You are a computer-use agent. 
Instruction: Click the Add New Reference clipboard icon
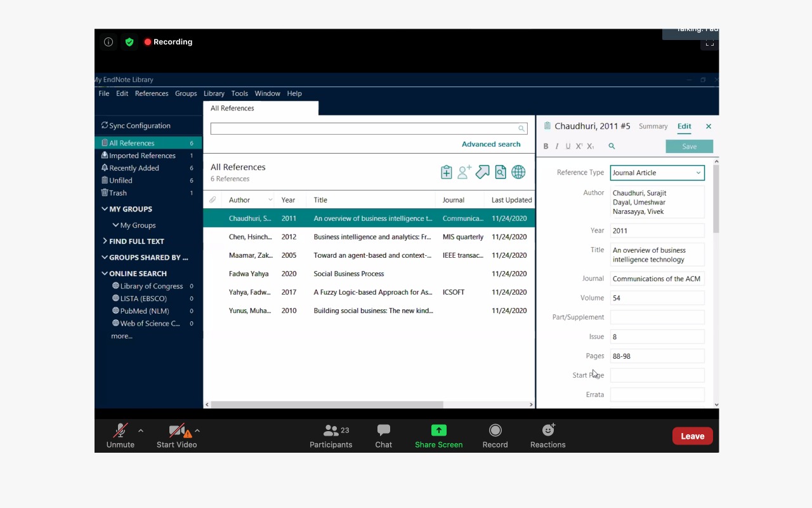pos(446,172)
